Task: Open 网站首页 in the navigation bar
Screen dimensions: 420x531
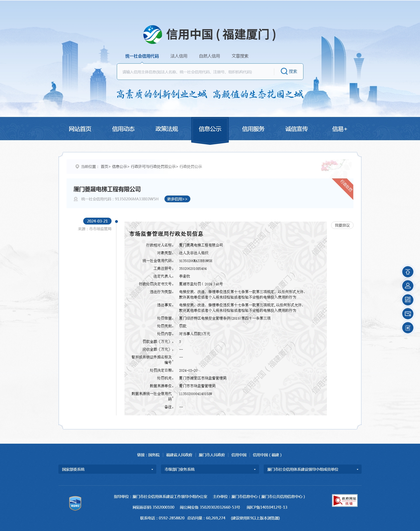Action: coord(80,129)
